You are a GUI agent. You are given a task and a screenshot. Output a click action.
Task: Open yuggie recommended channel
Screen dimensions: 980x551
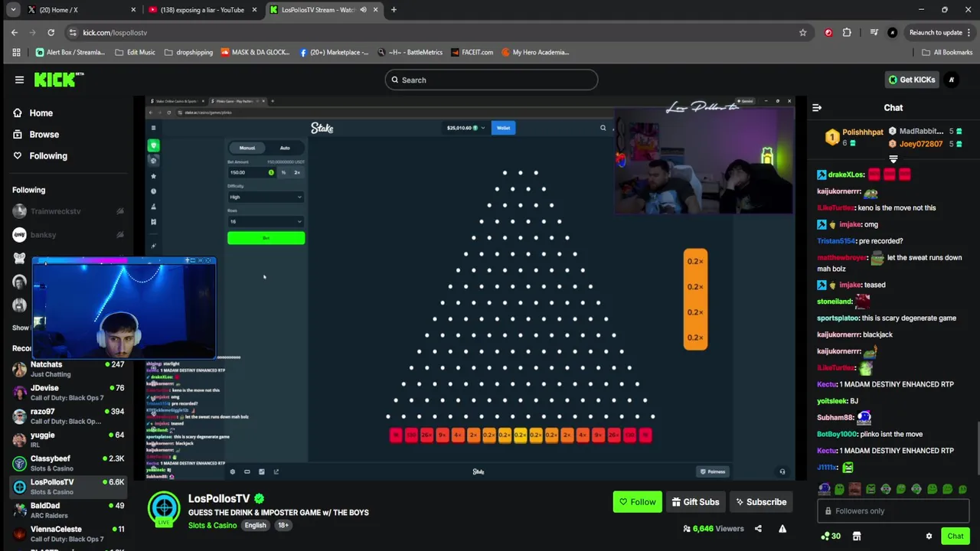coord(67,439)
